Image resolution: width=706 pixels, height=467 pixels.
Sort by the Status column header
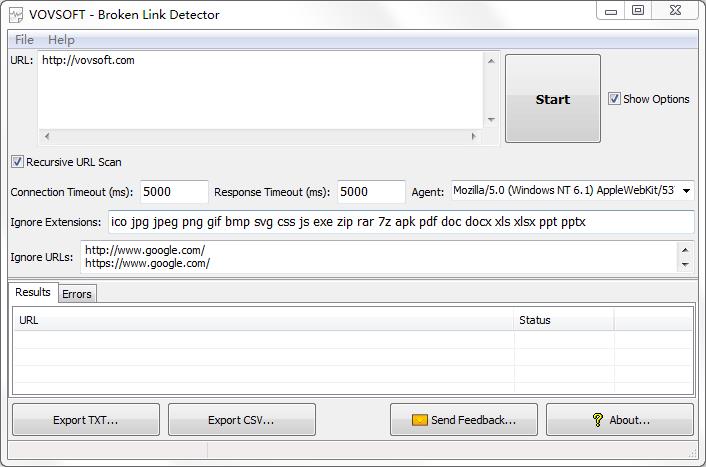[x=564, y=320]
